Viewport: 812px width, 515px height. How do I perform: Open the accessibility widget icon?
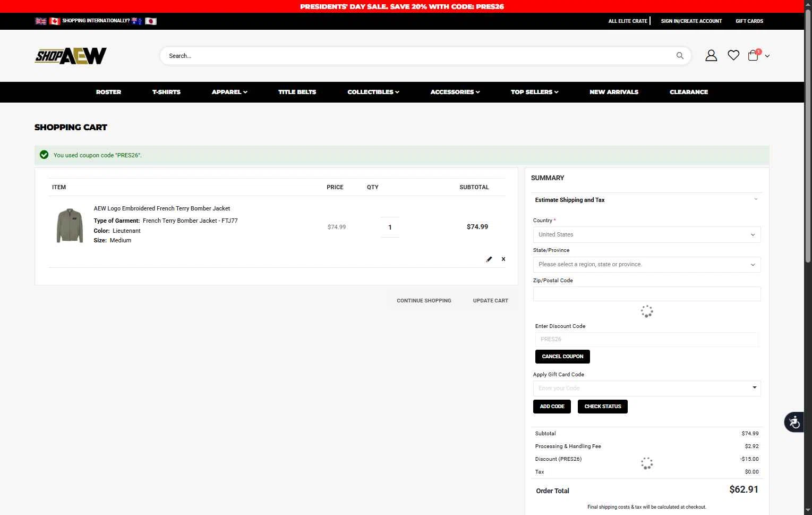[794, 422]
